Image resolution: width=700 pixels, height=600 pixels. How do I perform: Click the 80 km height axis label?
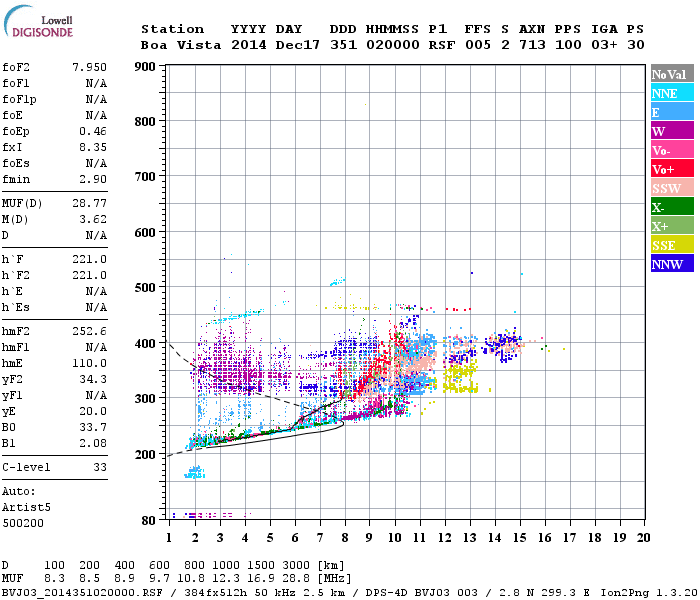pyautogui.click(x=149, y=520)
